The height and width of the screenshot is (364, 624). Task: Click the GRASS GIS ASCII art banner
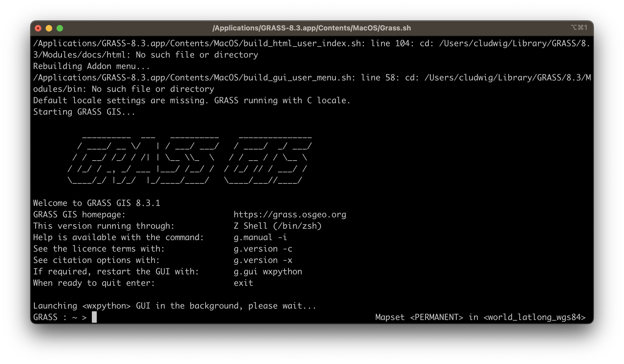pos(189,160)
